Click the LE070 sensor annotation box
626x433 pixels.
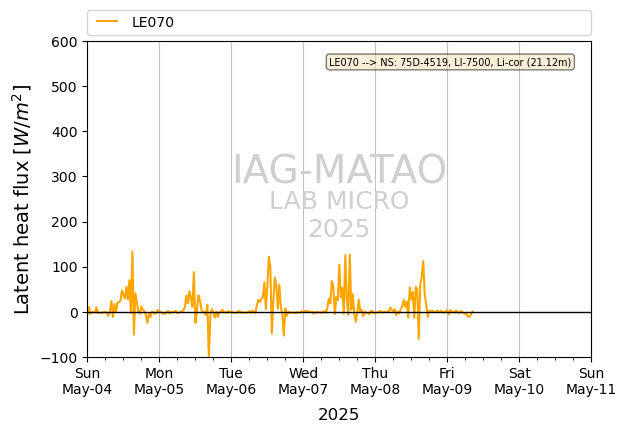point(450,62)
